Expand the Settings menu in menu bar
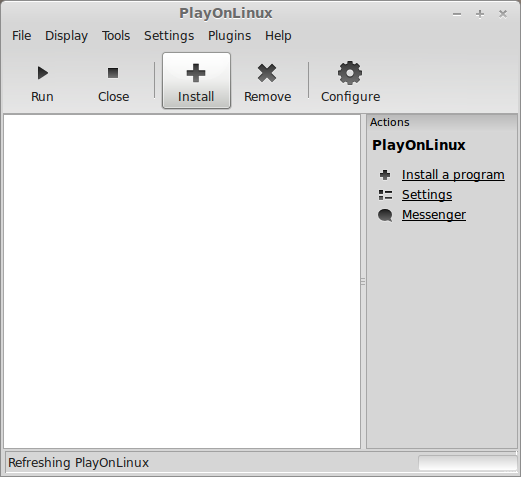Image resolution: width=521 pixels, height=477 pixels. coord(169,36)
